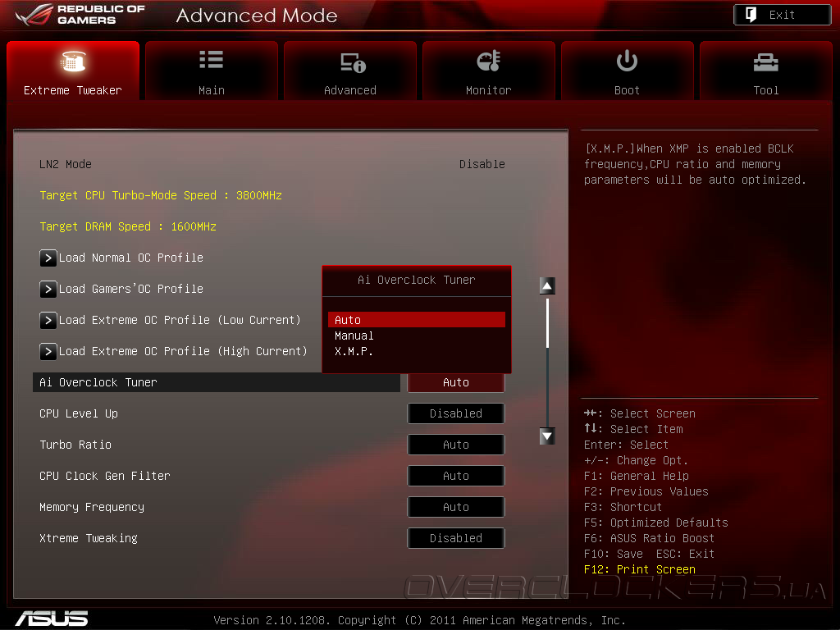Screen dimensions: 840x630
Task: Click arrow icon beside Load Gamers' OC Profile
Action: 48,290
